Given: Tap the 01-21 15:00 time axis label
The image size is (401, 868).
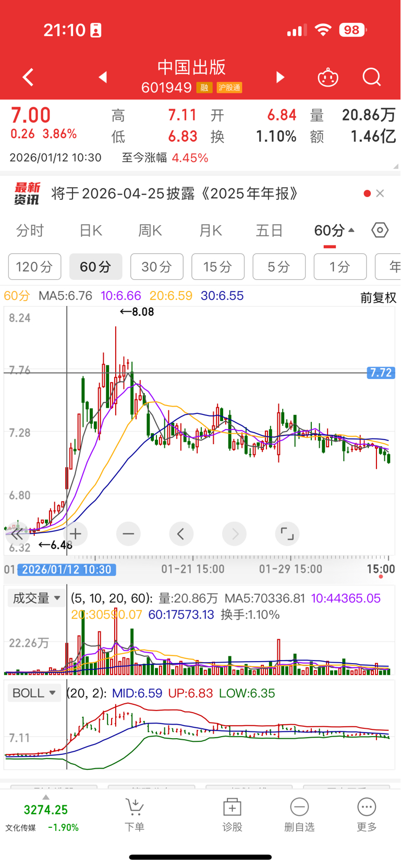Looking at the screenshot, I should 193,569.
